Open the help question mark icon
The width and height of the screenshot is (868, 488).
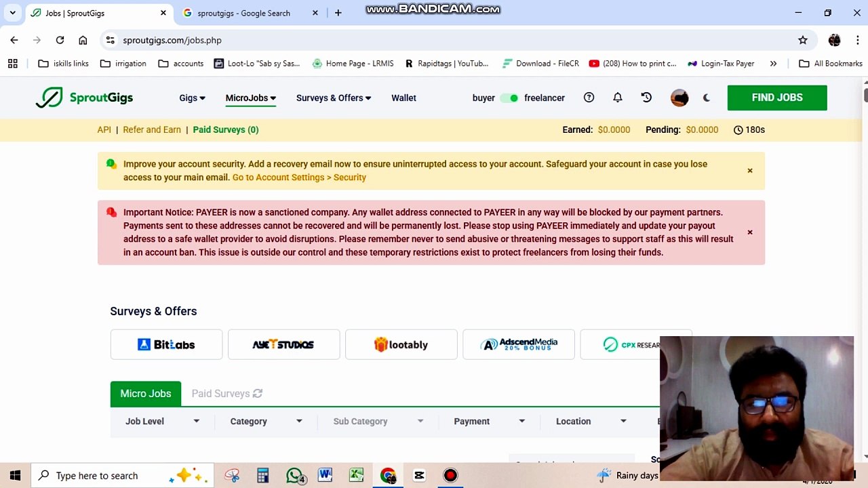[x=589, y=98]
